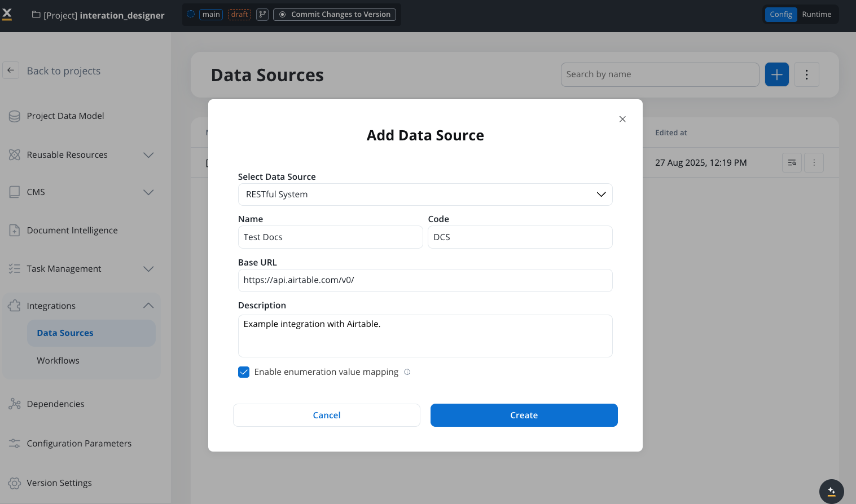Collapse the Integrations section

(x=148, y=306)
